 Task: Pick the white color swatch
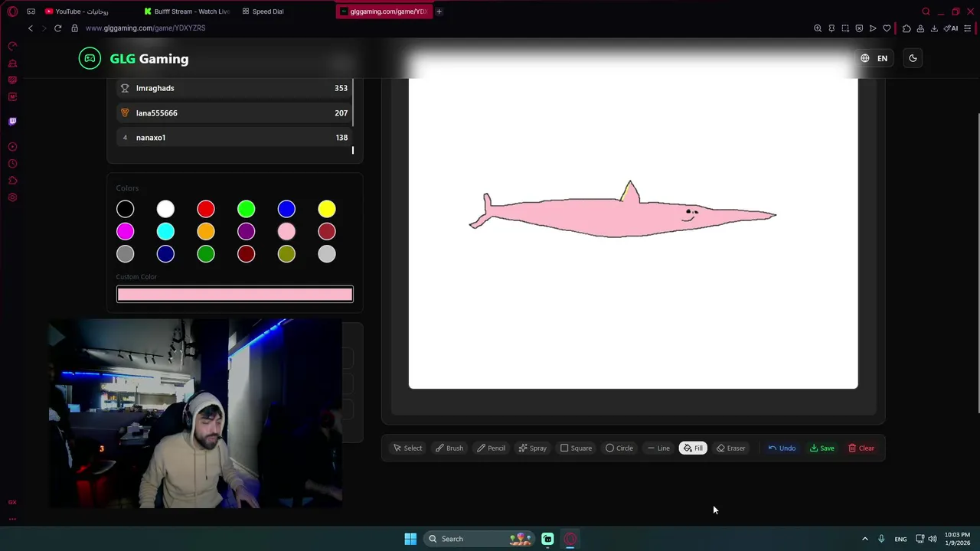point(165,209)
